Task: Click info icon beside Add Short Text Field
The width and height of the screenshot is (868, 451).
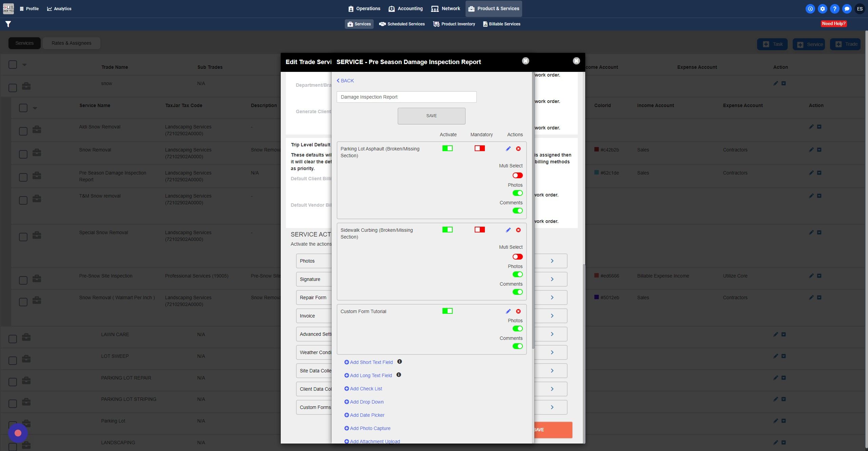Action: (399, 362)
